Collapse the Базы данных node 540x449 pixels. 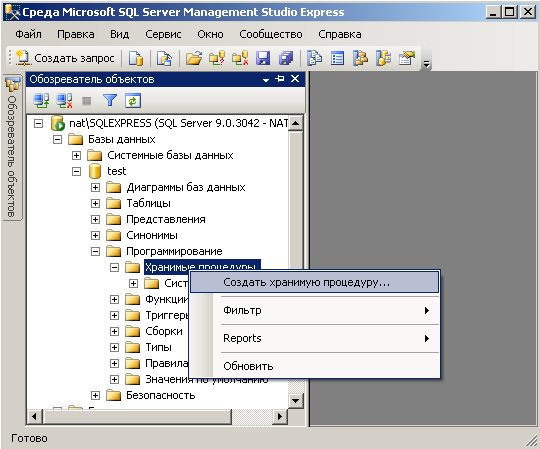pos(58,139)
